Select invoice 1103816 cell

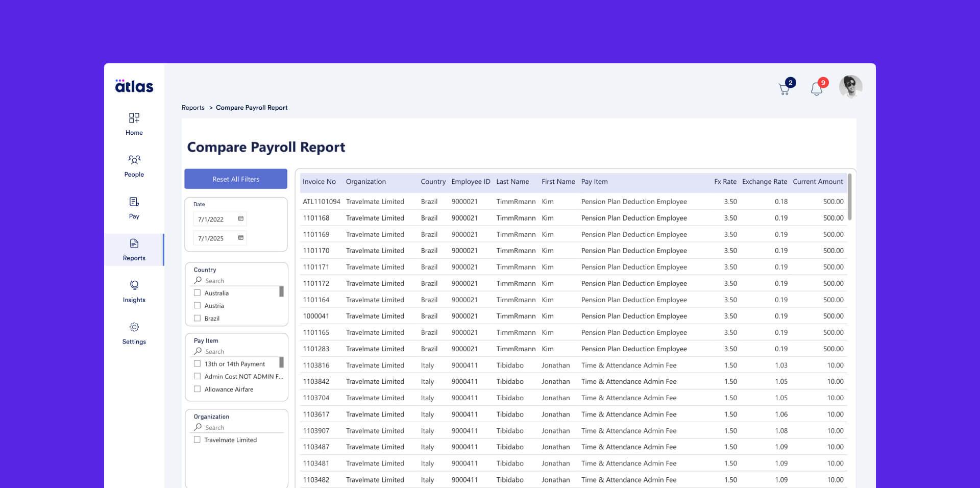316,365
